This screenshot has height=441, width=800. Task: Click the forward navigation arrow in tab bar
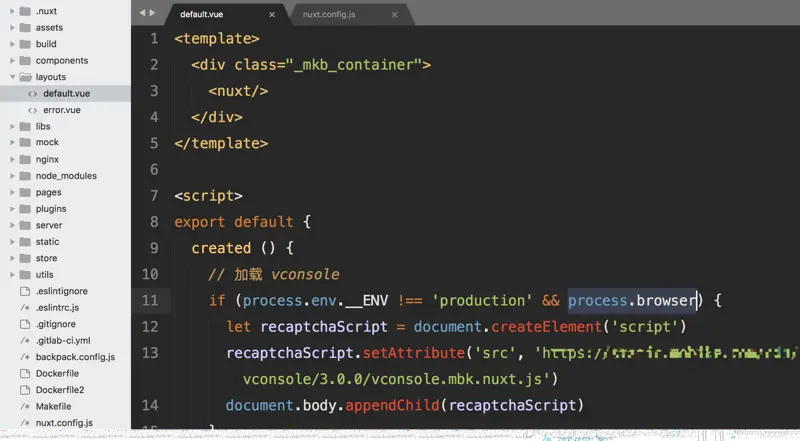[x=152, y=13]
